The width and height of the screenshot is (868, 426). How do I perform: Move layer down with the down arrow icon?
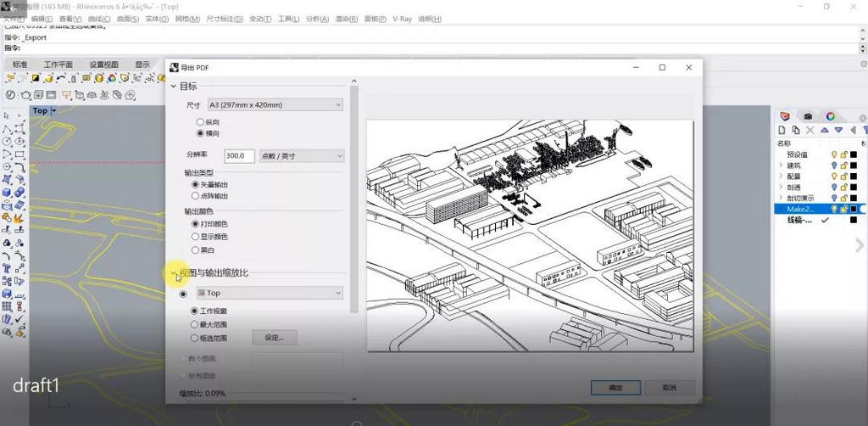[838, 130]
